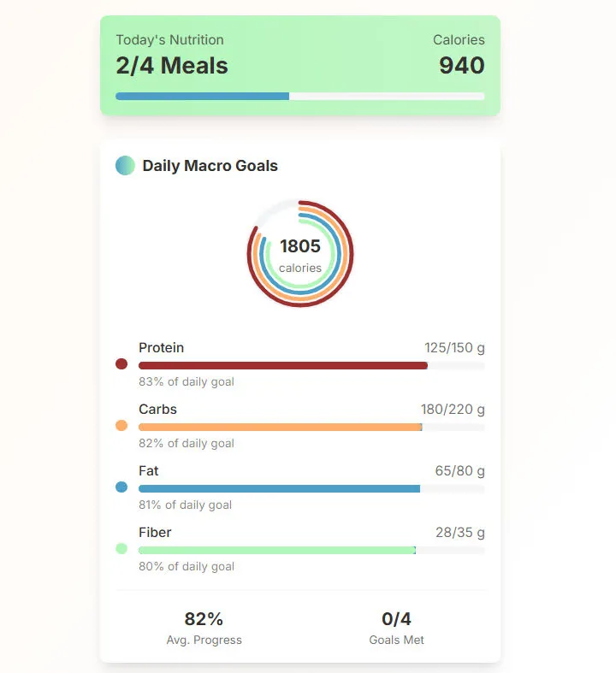This screenshot has width=616, height=673.
Task: Click the 125/150 g Protein amount
Action: [x=454, y=348]
